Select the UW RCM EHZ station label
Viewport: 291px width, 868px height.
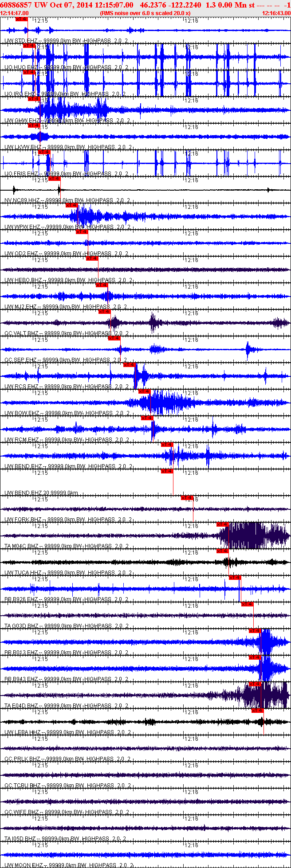click(x=67, y=440)
